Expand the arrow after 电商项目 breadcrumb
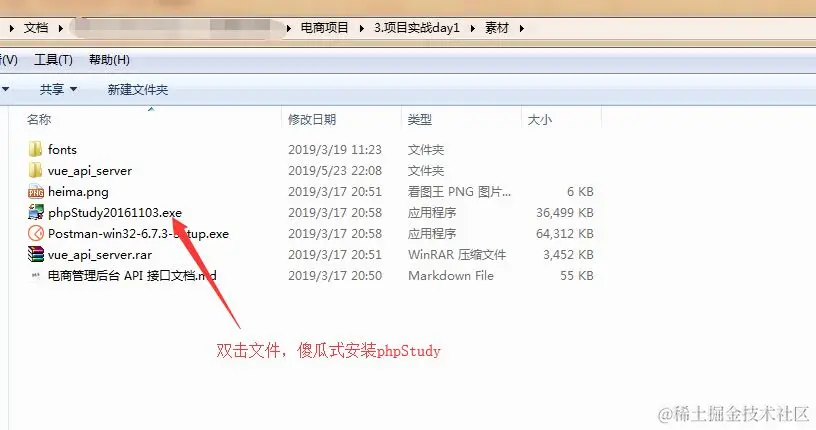816x430 pixels. (361, 28)
